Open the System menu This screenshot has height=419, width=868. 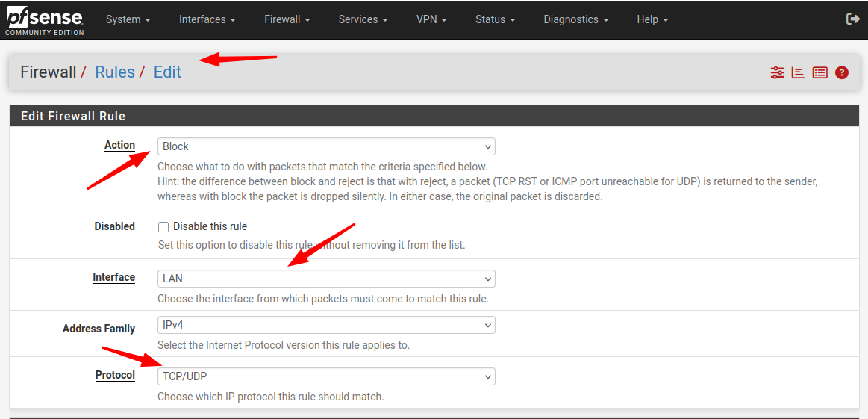pyautogui.click(x=128, y=19)
